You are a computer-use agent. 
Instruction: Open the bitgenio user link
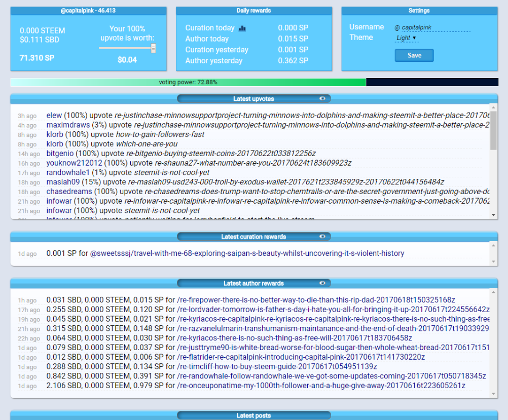60,154
